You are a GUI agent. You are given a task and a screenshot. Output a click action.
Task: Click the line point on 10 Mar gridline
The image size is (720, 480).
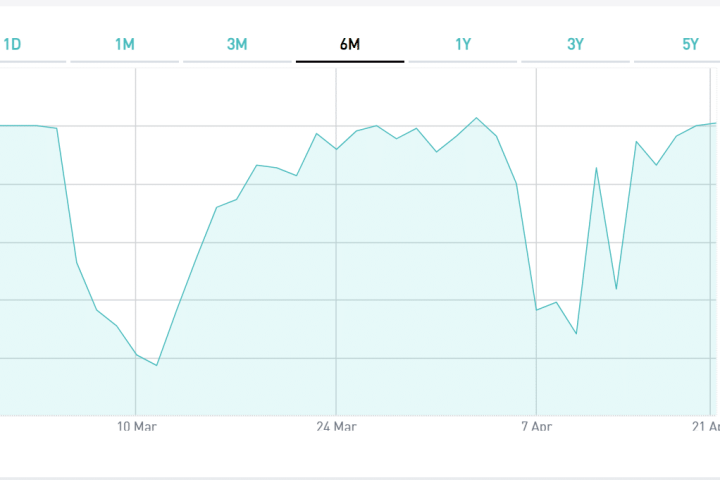(137, 355)
